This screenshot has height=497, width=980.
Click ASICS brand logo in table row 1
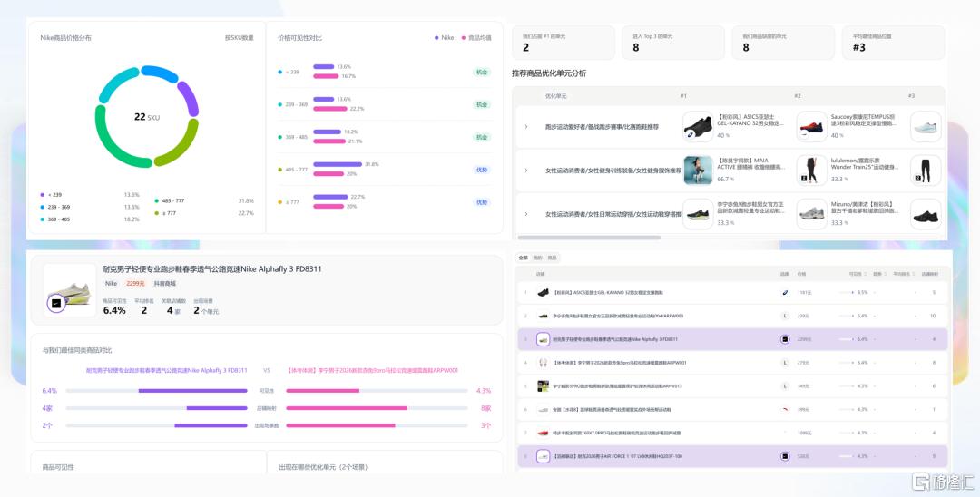coord(784,292)
